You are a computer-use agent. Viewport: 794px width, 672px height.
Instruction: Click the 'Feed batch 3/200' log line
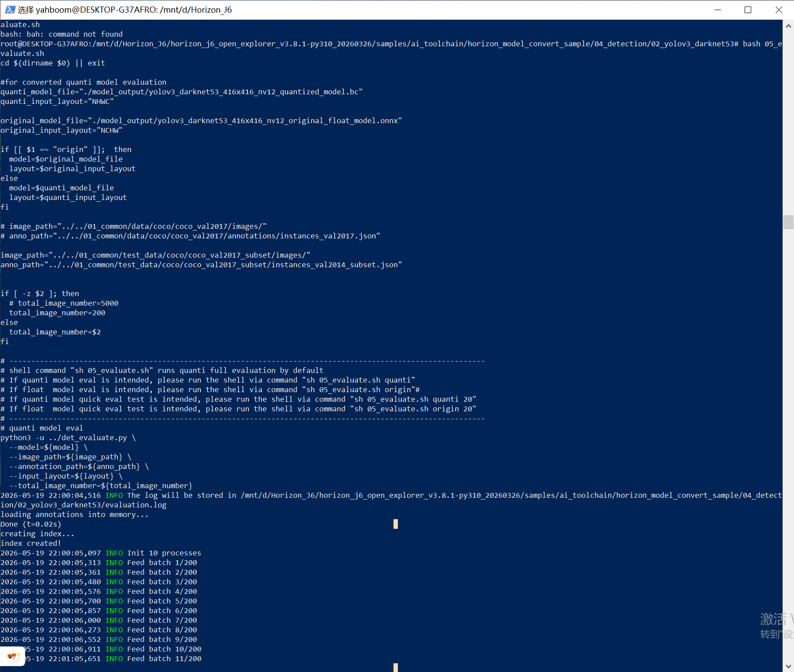[x=99, y=582]
